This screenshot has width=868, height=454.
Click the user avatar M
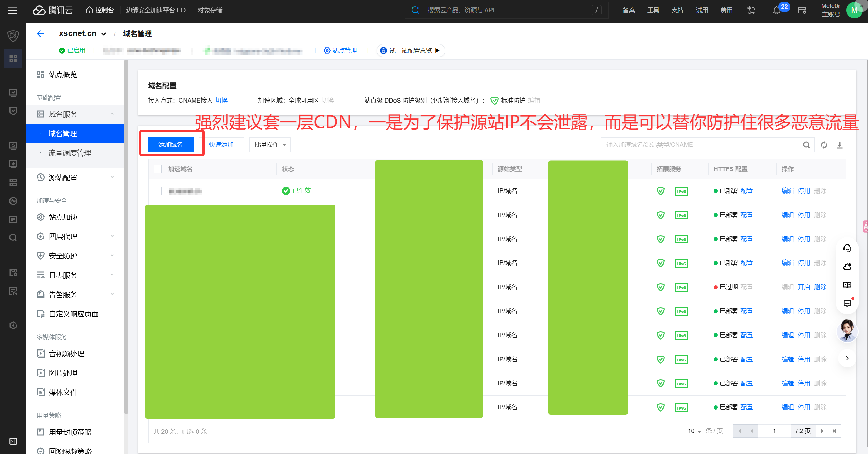854,10
